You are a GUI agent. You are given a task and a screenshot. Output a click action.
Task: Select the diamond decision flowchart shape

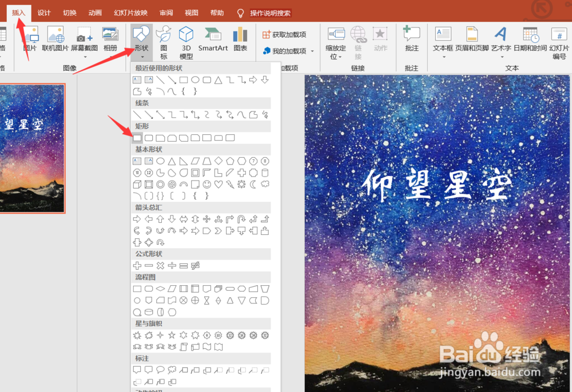160,289
